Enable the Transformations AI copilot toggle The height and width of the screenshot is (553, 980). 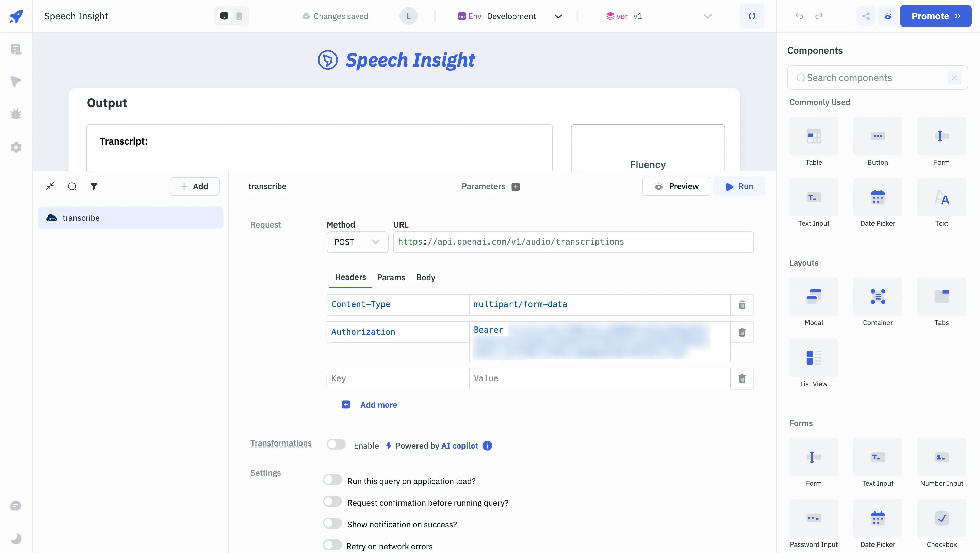point(336,444)
